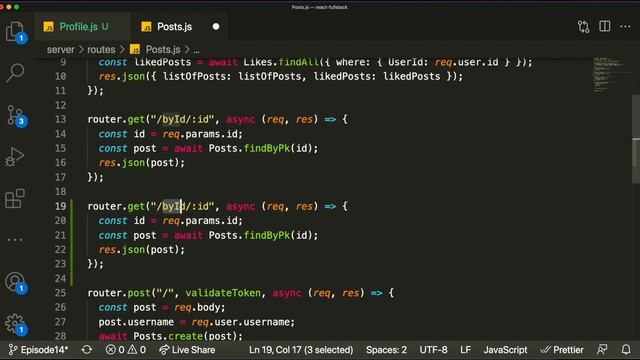Open Source Control view with 3 changes

click(15, 116)
